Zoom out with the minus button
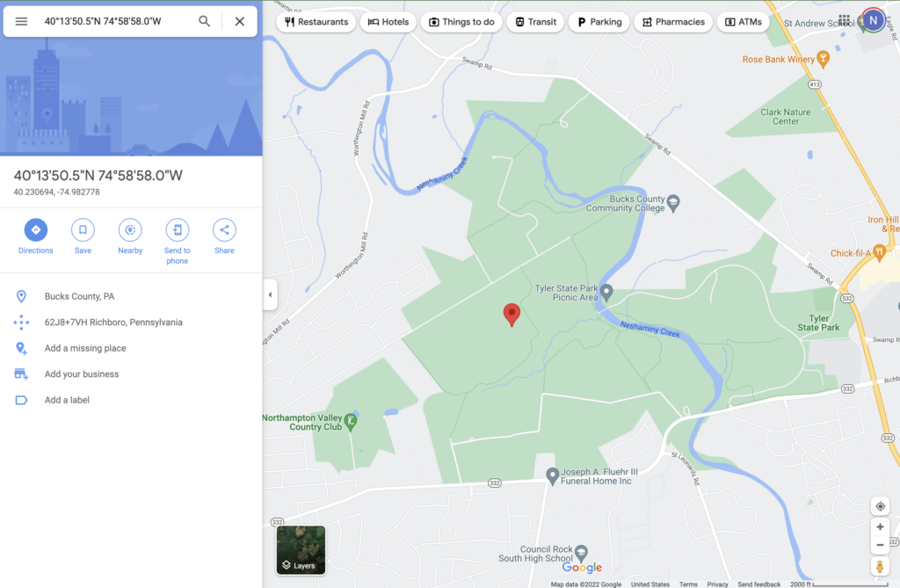This screenshot has width=900, height=588. pos(880,545)
